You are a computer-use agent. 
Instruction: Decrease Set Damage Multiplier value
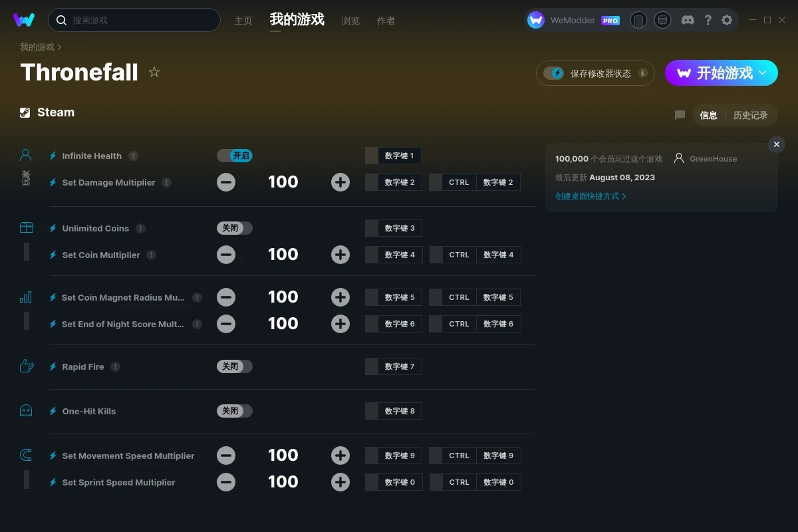click(226, 182)
